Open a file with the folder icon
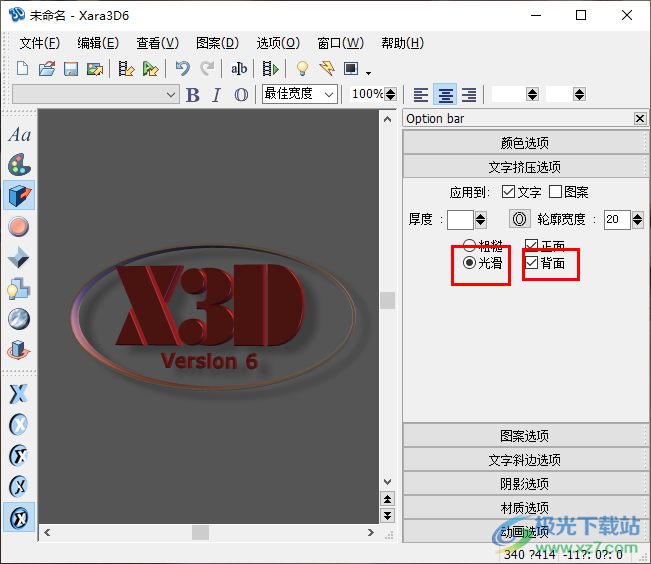Screen dimensions: 651x564 coord(47,69)
